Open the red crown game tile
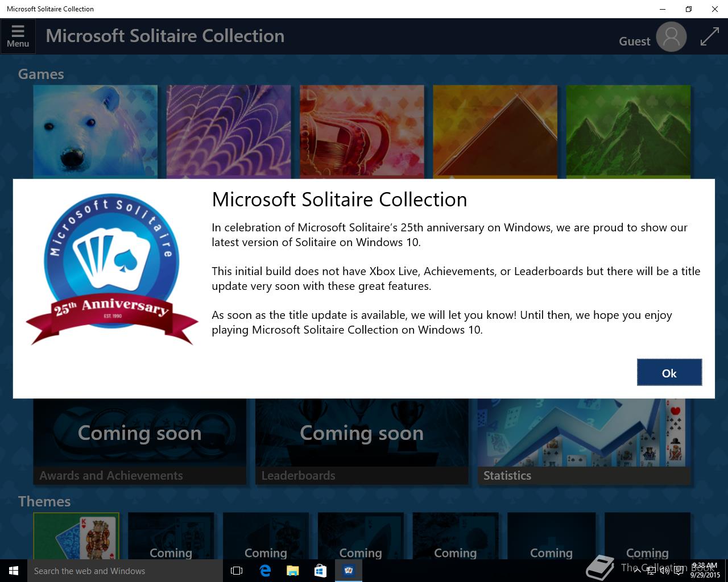Screen dimensions: 728x582 point(362,132)
